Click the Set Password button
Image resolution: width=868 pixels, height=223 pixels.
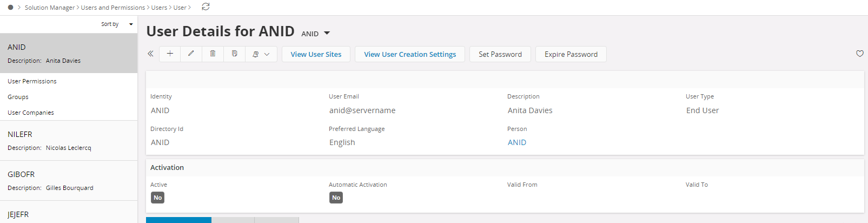point(500,54)
